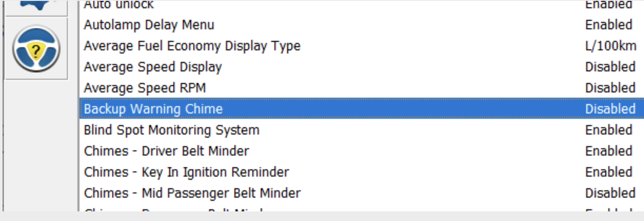Click Disabled value of Backup Warning Chime
The image size is (644, 221).
coord(610,109)
